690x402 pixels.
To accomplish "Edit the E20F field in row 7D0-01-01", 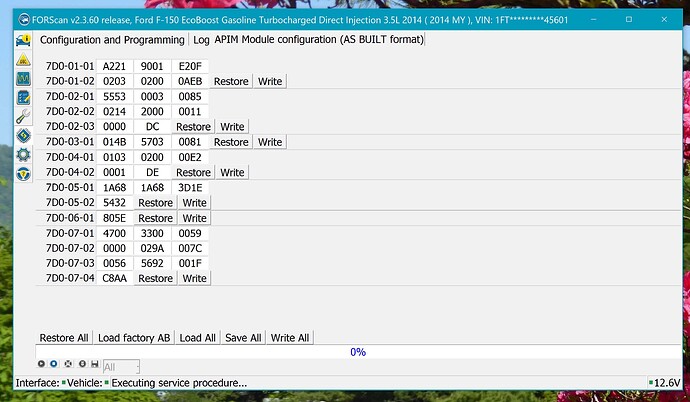I will [x=190, y=66].
